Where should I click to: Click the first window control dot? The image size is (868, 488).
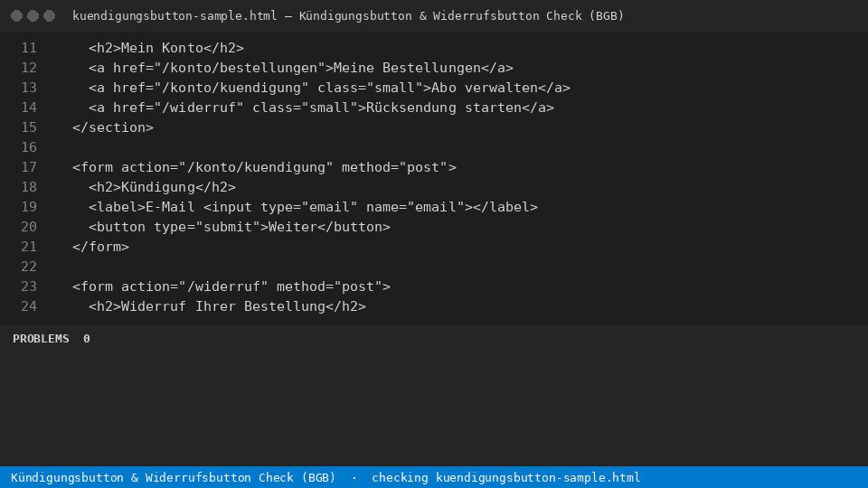click(16, 16)
